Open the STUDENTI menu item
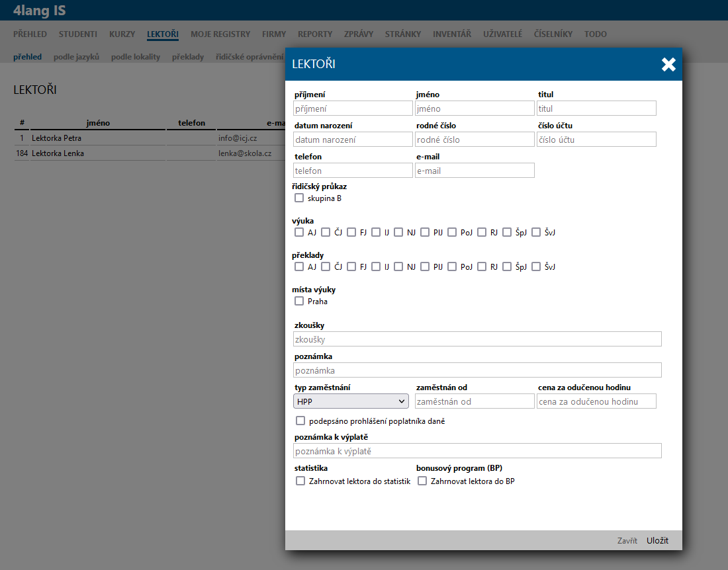 point(77,34)
